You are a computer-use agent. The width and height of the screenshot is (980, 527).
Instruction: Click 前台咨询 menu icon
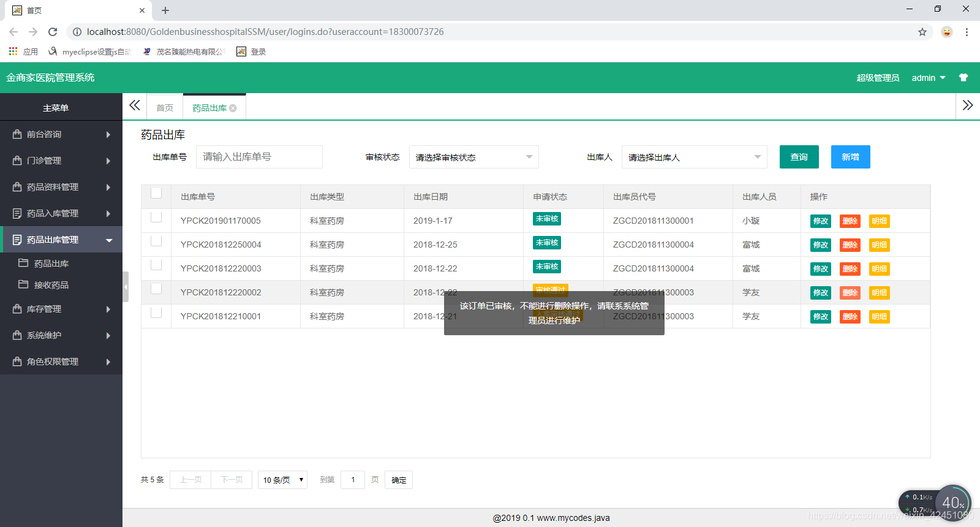tap(17, 134)
